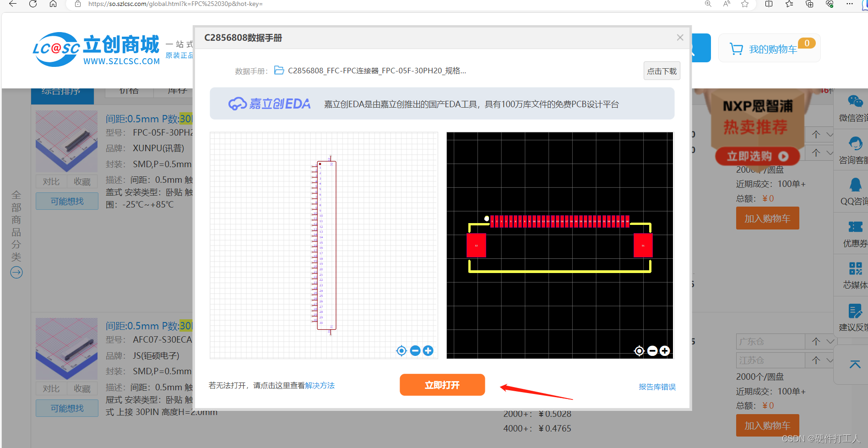Click the datasheet folder icon

click(x=279, y=70)
